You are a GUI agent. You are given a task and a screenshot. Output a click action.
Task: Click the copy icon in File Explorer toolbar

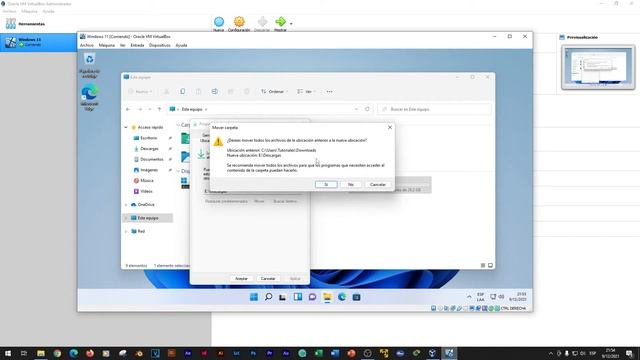pyautogui.click(x=182, y=91)
